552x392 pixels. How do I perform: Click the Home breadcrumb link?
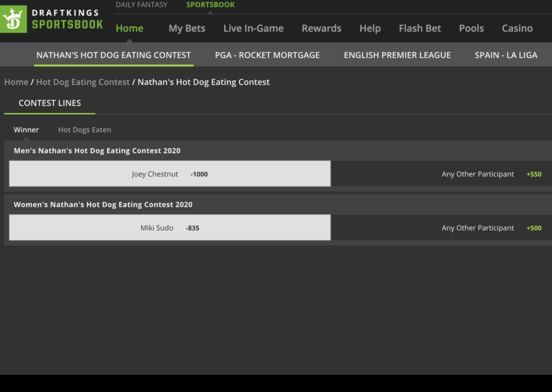pos(16,82)
